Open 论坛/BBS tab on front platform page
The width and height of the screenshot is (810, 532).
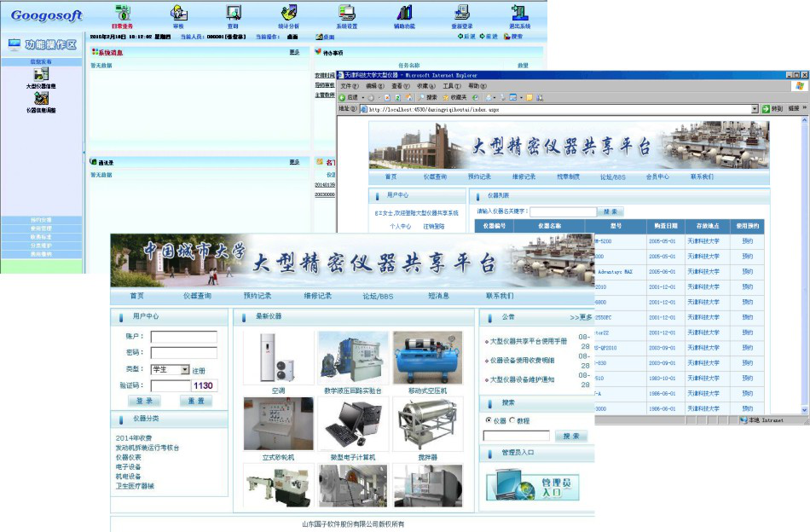[378, 296]
